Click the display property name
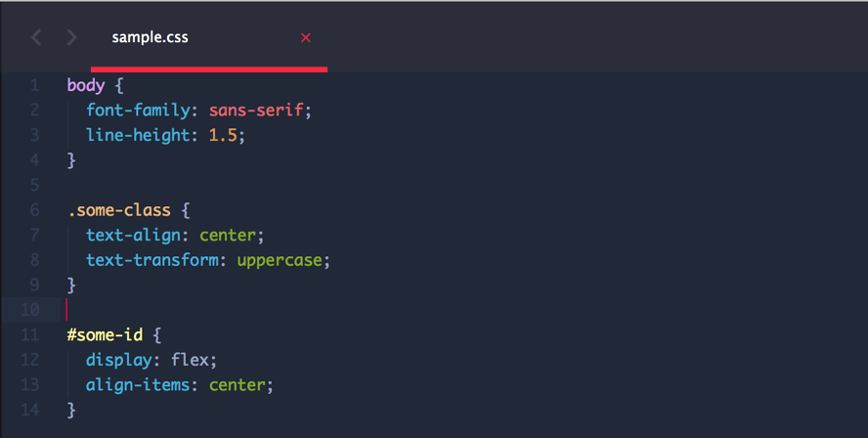 click(x=119, y=360)
